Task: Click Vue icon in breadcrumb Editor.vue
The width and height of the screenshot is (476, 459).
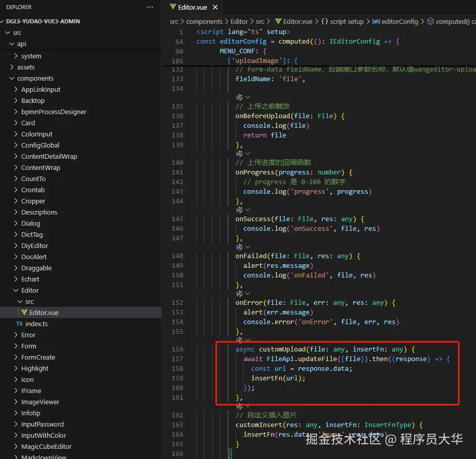Action: point(278,21)
